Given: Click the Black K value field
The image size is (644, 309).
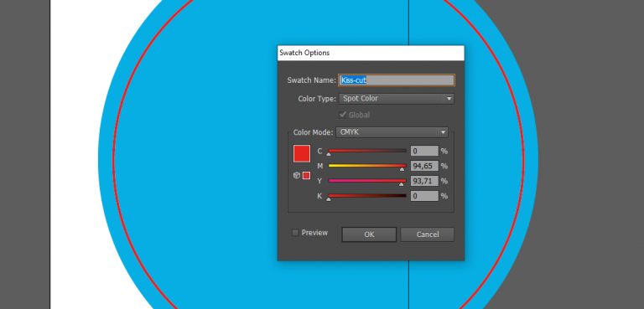Looking at the screenshot, I should point(424,196).
